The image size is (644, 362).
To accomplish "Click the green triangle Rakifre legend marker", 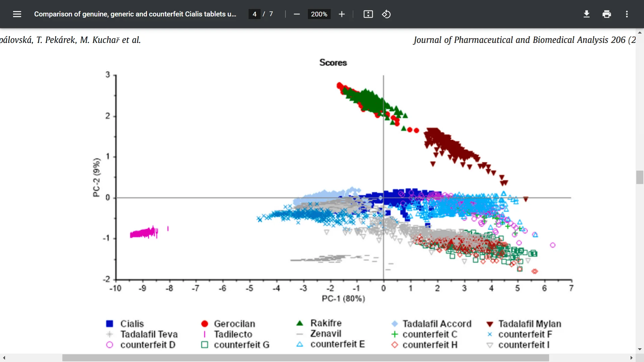I will tap(300, 323).
